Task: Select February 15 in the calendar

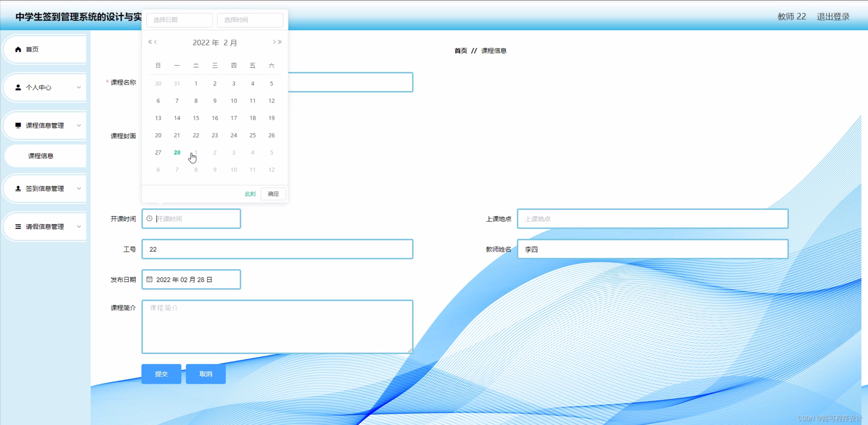Action: (196, 118)
